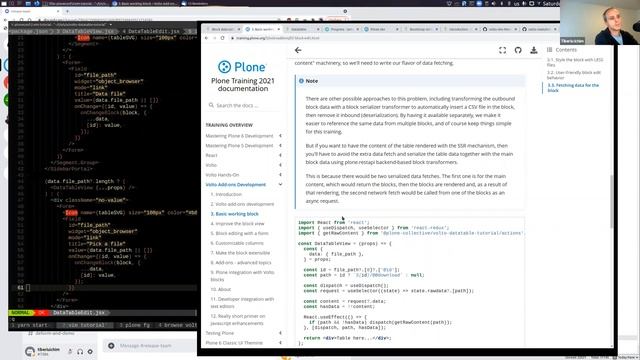
Task: Expand the Volto training section
Action: point(280,165)
